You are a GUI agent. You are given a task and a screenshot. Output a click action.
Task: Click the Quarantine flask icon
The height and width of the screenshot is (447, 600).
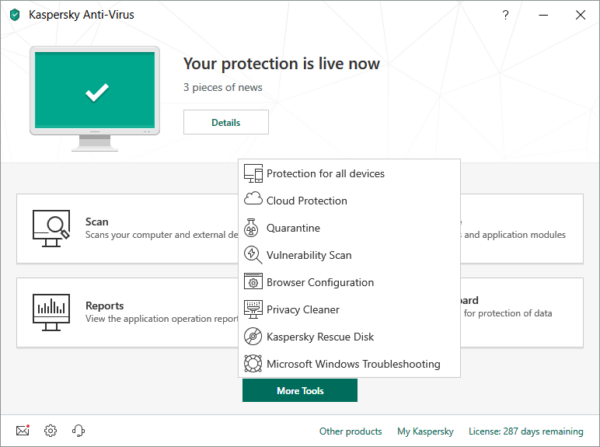click(251, 228)
